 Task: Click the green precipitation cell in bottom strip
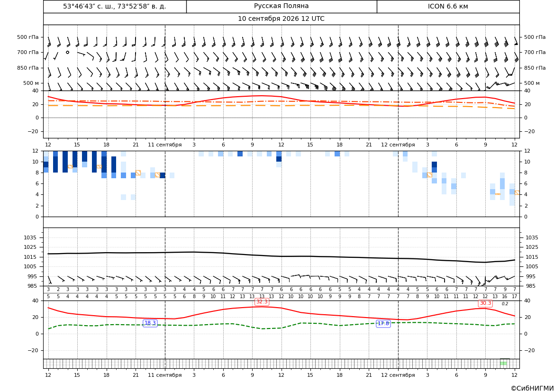point(503,364)
